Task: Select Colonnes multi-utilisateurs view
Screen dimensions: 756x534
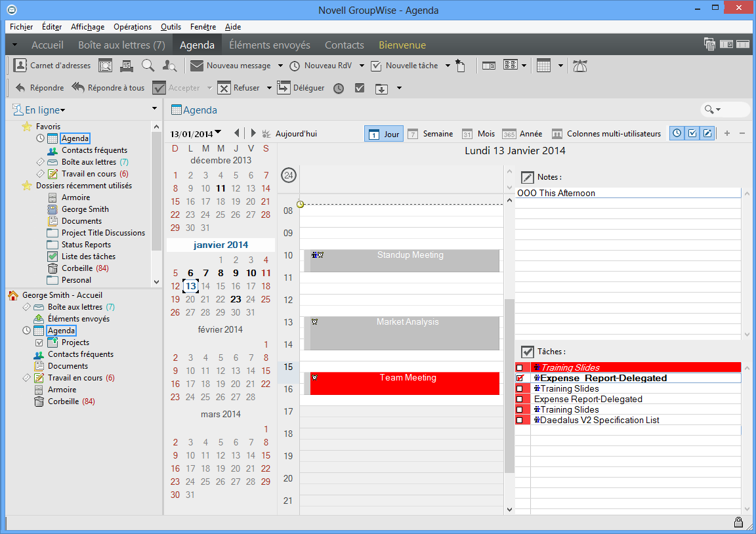Action: pyautogui.click(x=606, y=134)
